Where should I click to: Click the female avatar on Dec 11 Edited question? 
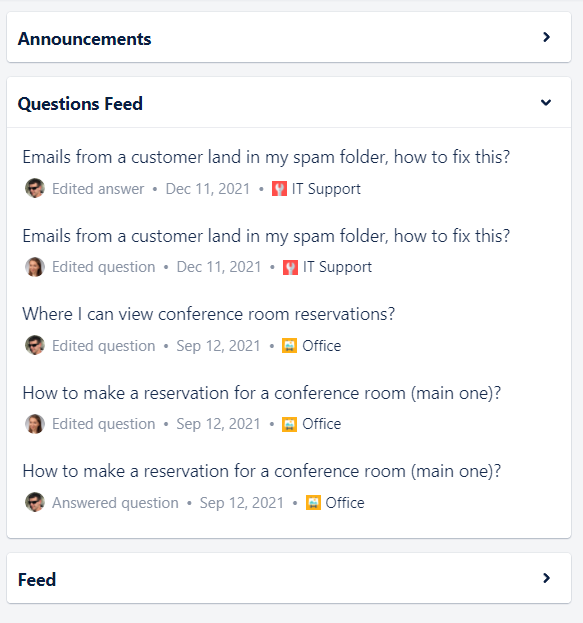35,267
